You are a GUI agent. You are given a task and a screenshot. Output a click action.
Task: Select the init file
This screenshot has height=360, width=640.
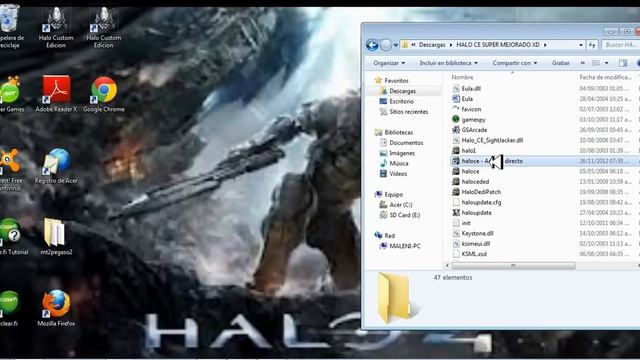coord(466,223)
